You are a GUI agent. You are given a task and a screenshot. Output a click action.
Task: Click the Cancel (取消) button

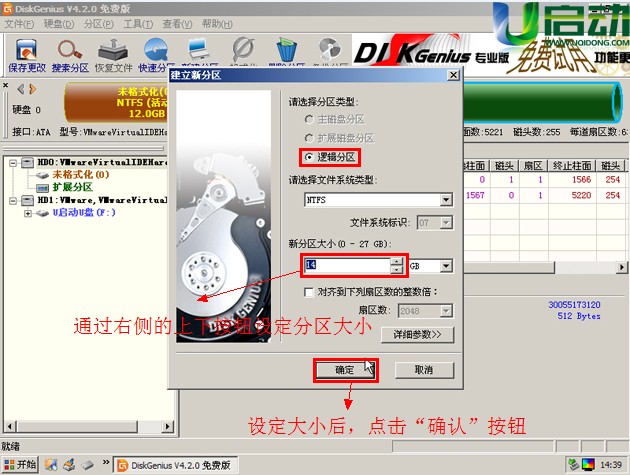point(424,370)
